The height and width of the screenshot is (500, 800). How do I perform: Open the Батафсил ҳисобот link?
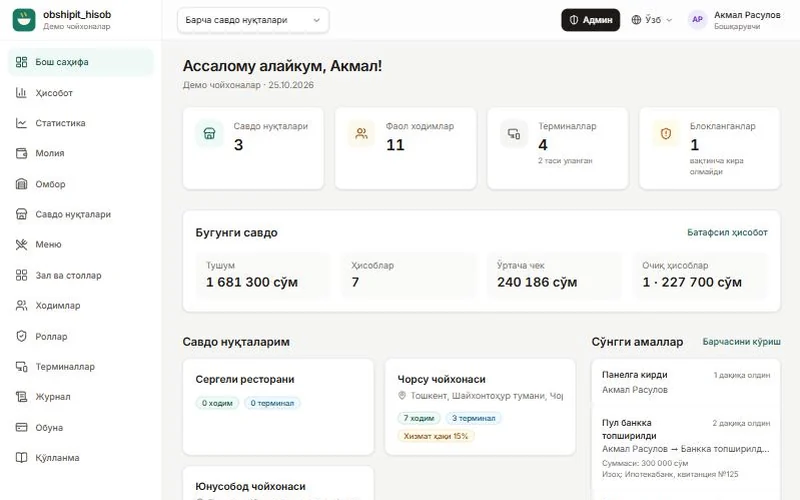click(x=727, y=232)
